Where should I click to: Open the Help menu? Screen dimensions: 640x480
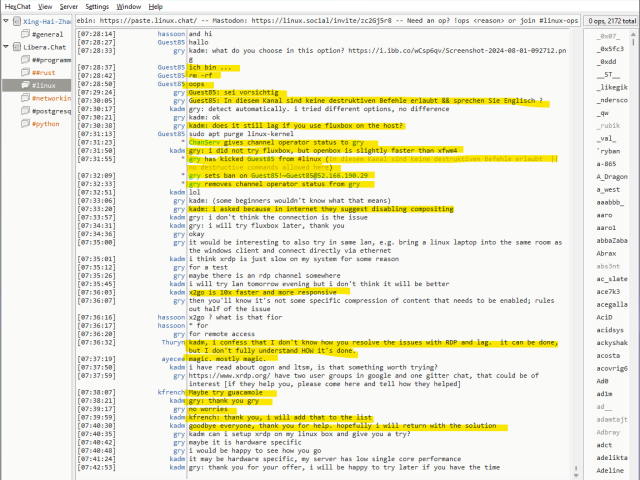(156, 7)
